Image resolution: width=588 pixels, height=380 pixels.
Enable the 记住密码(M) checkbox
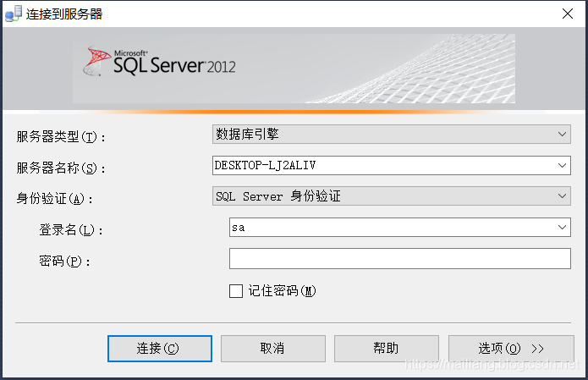(236, 291)
